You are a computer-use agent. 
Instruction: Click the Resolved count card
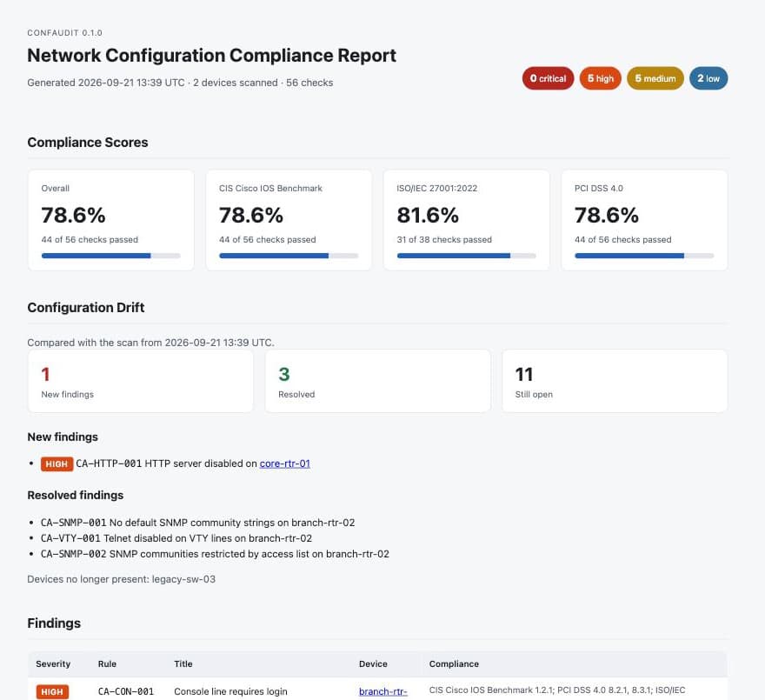click(x=377, y=381)
